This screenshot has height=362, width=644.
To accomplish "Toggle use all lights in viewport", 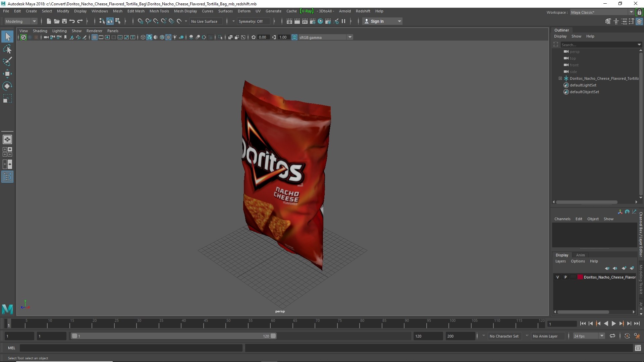I will pyautogui.click(x=175, y=37).
